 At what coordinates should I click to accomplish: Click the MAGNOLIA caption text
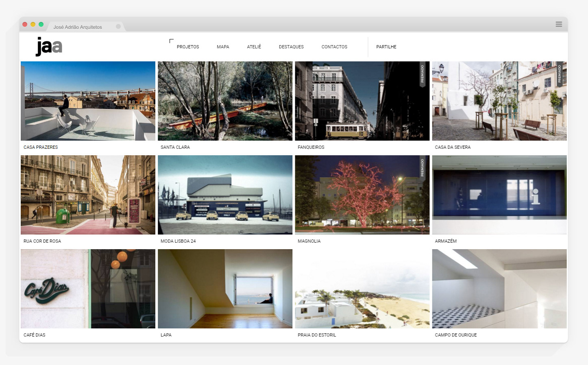(309, 241)
